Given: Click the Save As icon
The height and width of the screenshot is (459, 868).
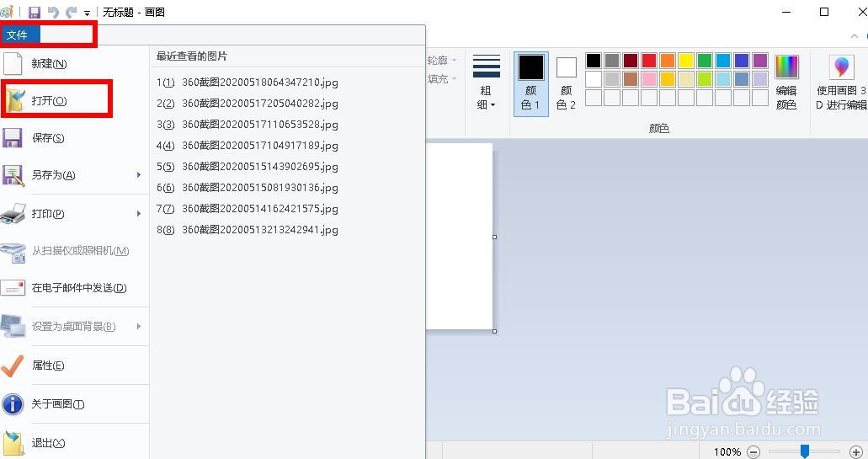Looking at the screenshot, I should point(12,175).
